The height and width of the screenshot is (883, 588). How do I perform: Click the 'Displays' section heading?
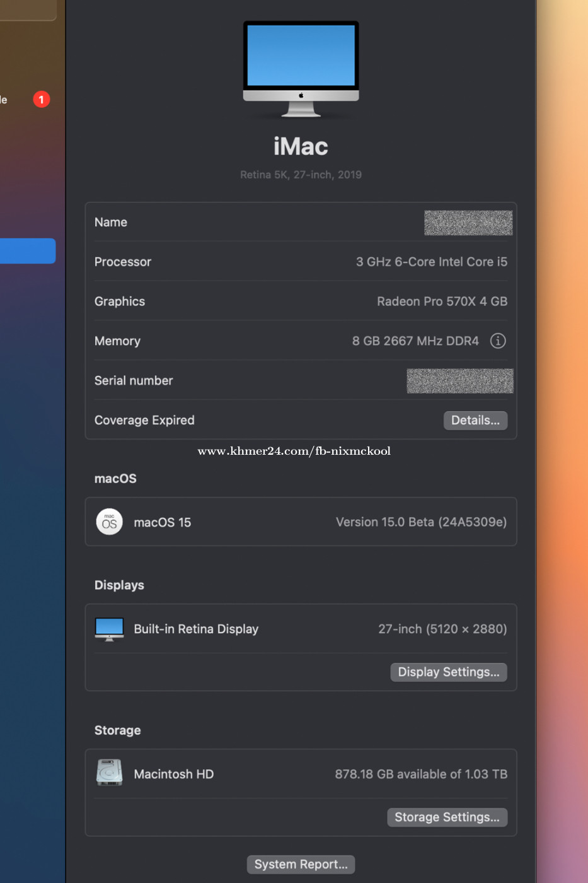pos(119,585)
